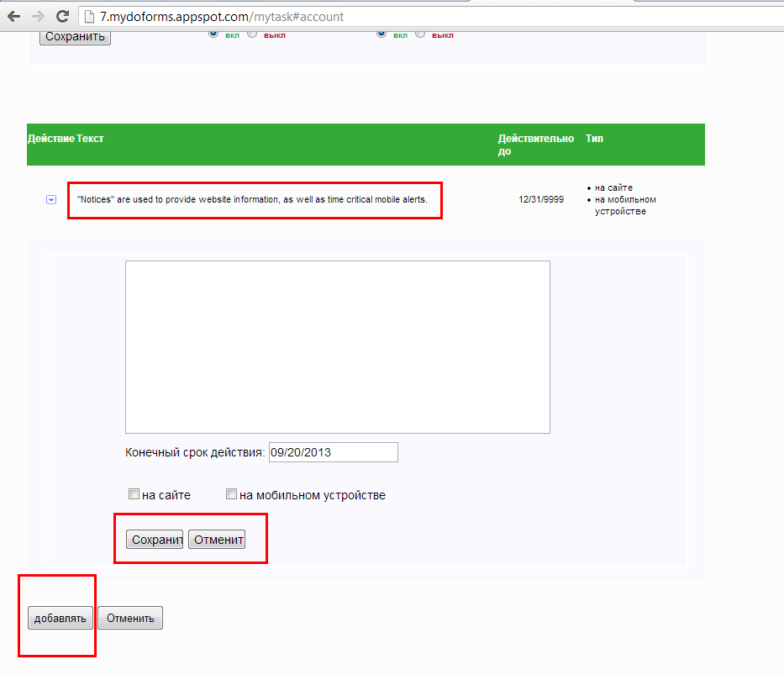Open the action dropdown beside the Notices row
The height and width of the screenshot is (675, 784).
tap(51, 200)
